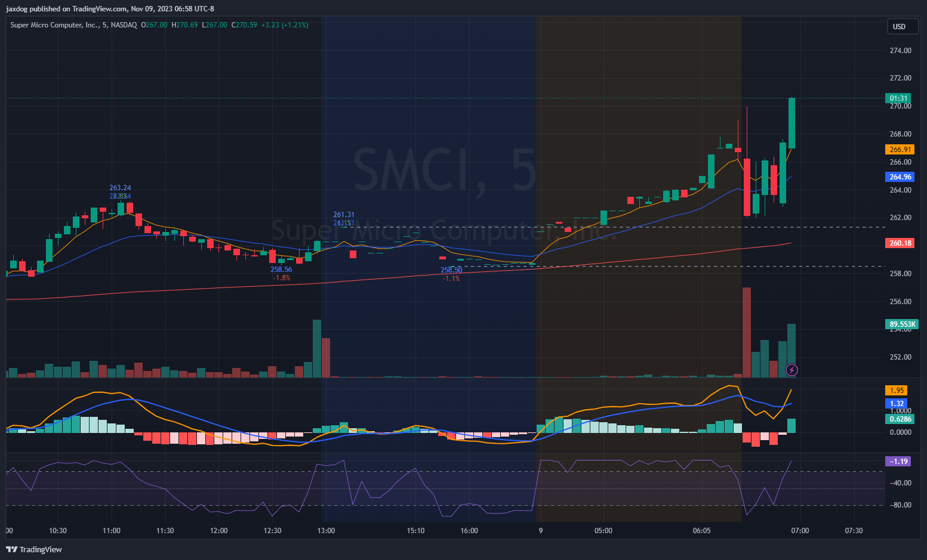Click the blue 264.96 moving average label
The width and height of the screenshot is (927, 560).
(x=900, y=177)
